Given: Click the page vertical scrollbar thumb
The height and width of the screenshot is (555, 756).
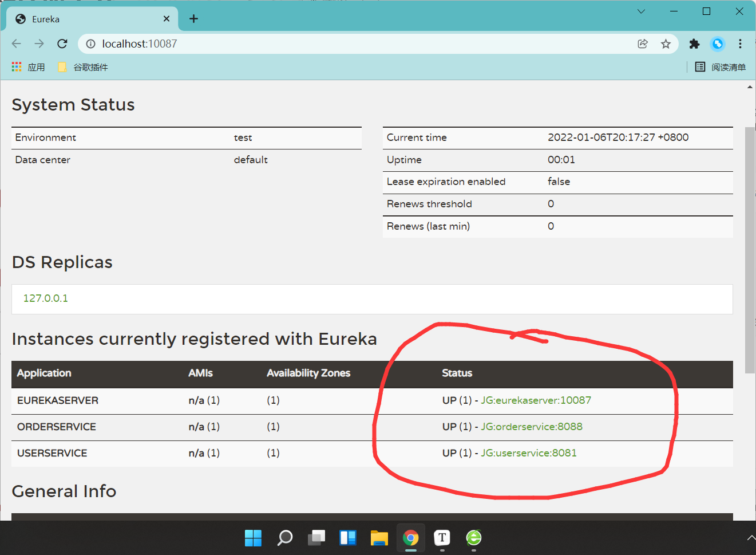Looking at the screenshot, I should (750, 250).
